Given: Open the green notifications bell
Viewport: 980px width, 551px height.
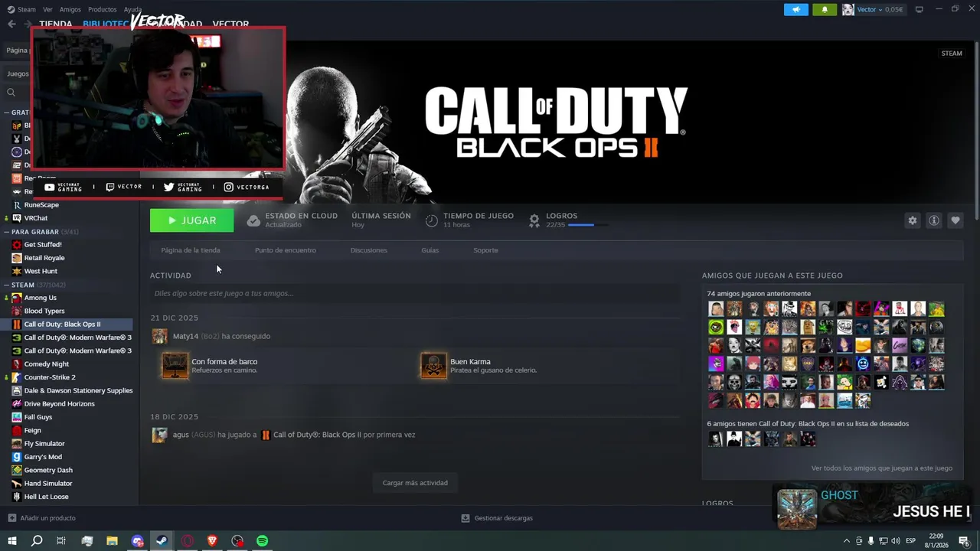Looking at the screenshot, I should 825,9.
